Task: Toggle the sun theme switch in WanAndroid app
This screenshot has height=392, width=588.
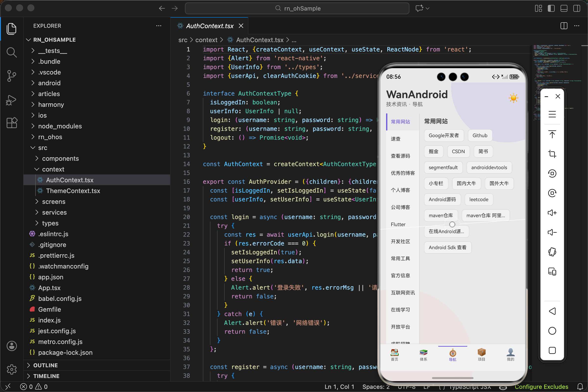Action: pyautogui.click(x=514, y=98)
